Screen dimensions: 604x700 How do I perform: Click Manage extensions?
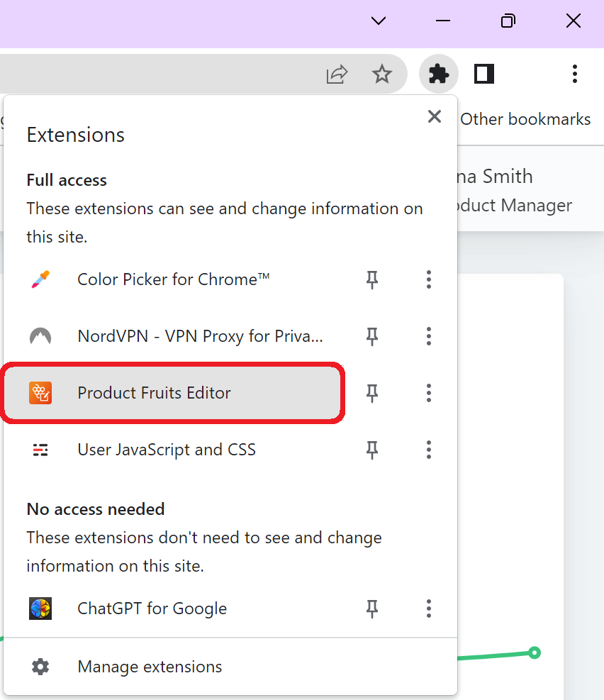click(150, 667)
